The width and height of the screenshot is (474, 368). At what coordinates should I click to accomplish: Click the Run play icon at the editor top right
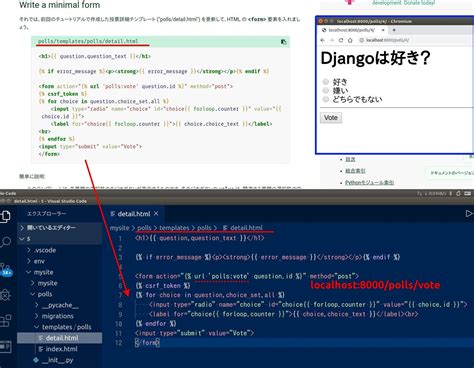tap(469, 213)
